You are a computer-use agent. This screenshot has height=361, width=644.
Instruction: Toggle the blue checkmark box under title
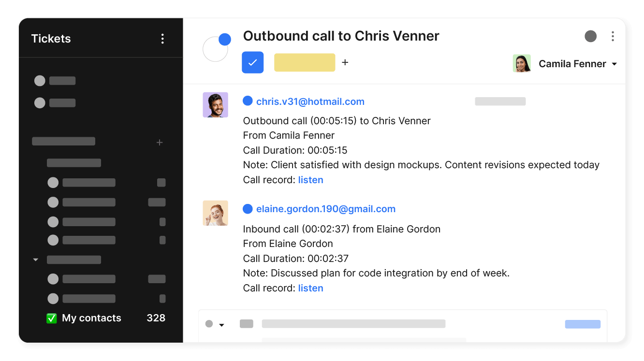252,62
